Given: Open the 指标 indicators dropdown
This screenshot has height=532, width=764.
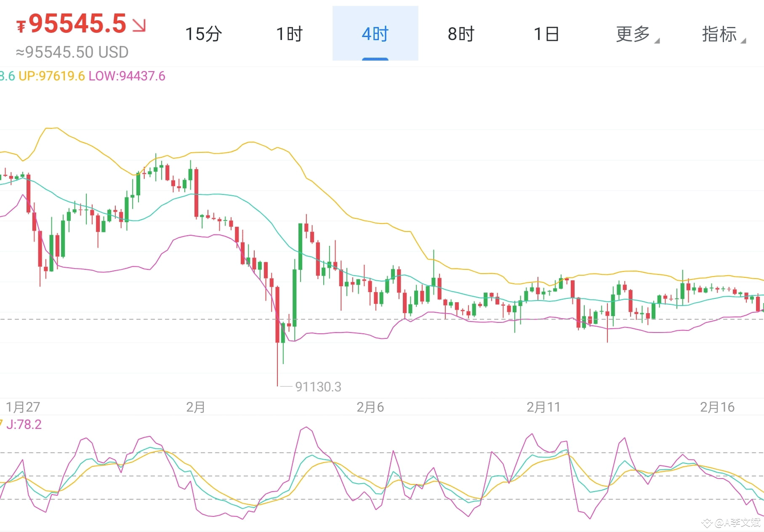Looking at the screenshot, I should coord(724,34).
